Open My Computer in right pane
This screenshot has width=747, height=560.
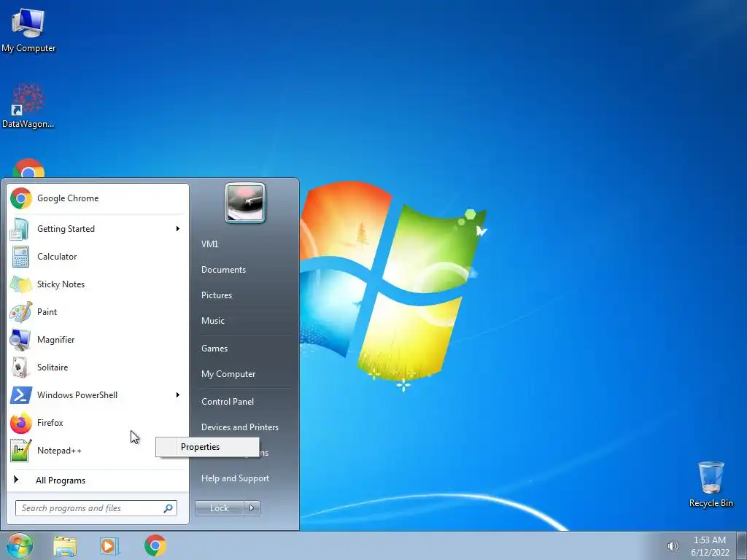coord(228,374)
